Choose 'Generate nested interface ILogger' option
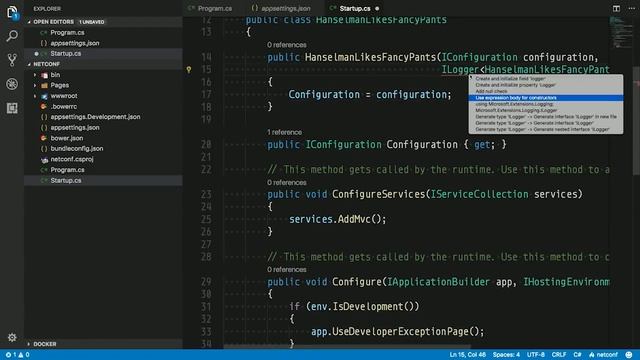The width and height of the screenshot is (640, 360). coord(546,129)
